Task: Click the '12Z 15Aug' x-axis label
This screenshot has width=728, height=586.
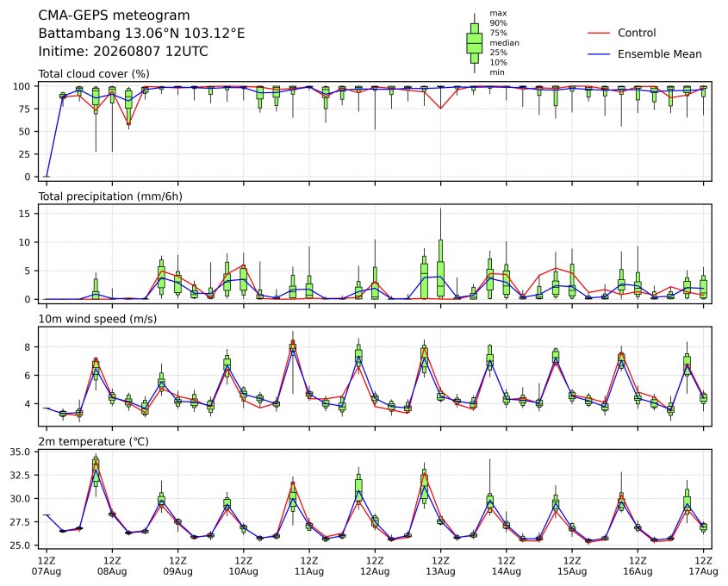Action: click(572, 565)
